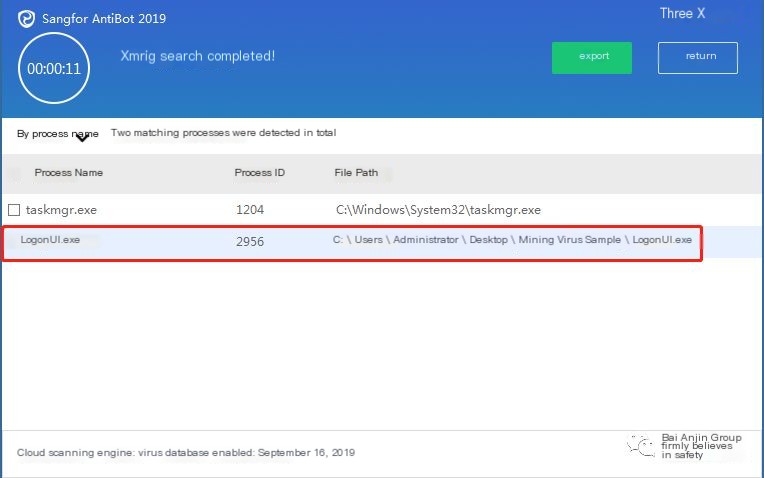
Task: Select the taskmgr.exe process name text
Action: 61,210
